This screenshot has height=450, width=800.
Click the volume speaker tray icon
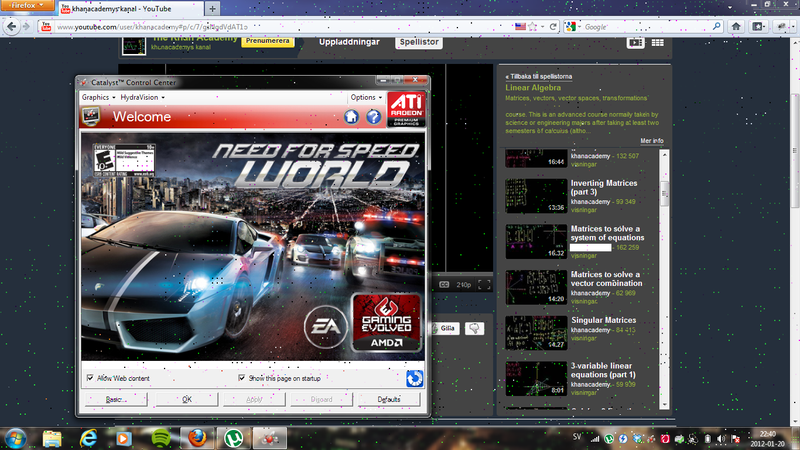(721, 439)
